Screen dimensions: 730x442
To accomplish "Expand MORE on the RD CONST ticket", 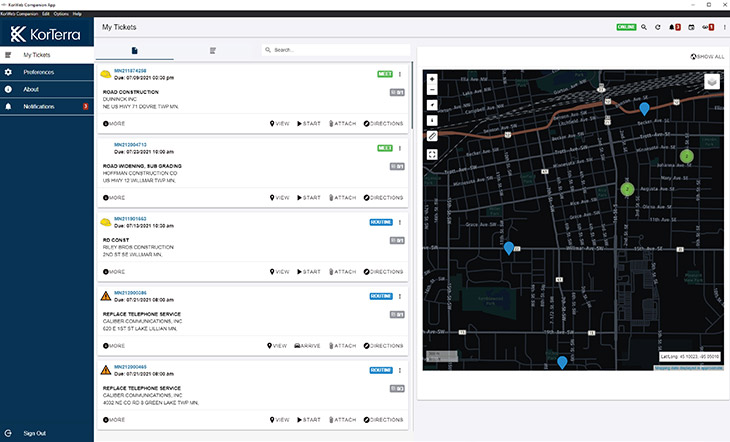I will [114, 272].
